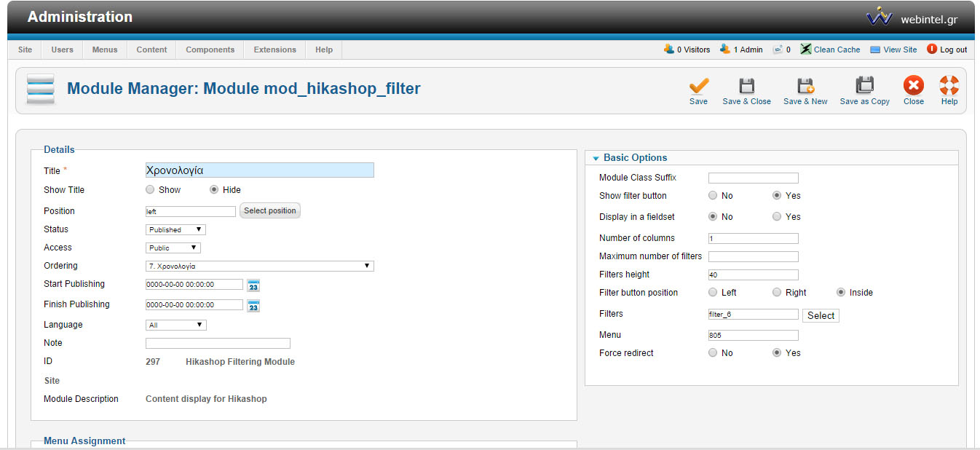The width and height of the screenshot is (980, 450).
Task: Choose Right for Filter button position
Action: point(778,293)
